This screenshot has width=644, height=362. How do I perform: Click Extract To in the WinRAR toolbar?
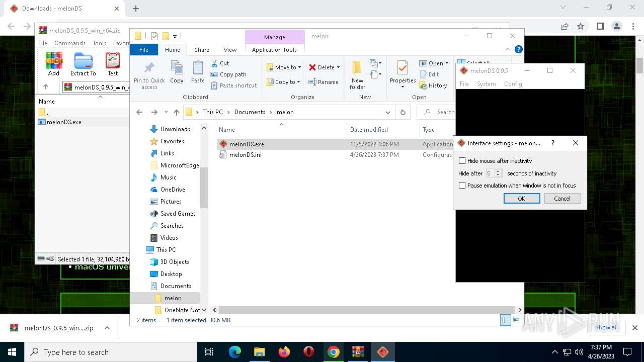[x=83, y=64]
